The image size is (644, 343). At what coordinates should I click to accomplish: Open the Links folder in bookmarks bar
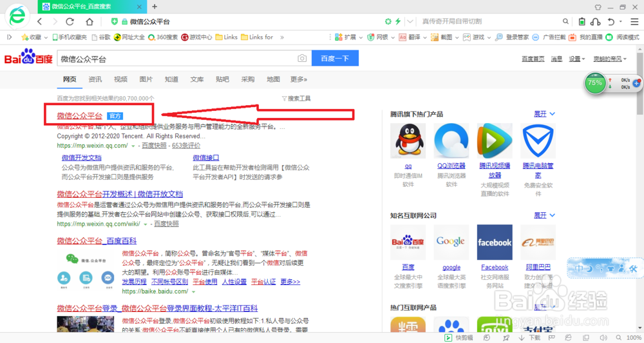(x=226, y=37)
